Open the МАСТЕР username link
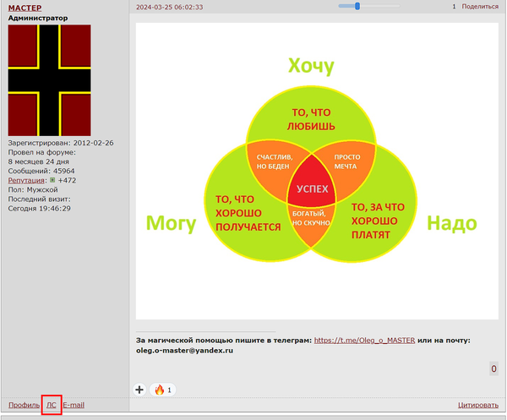Image resolution: width=507 pixels, height=420 pixels. click(25, 8)
